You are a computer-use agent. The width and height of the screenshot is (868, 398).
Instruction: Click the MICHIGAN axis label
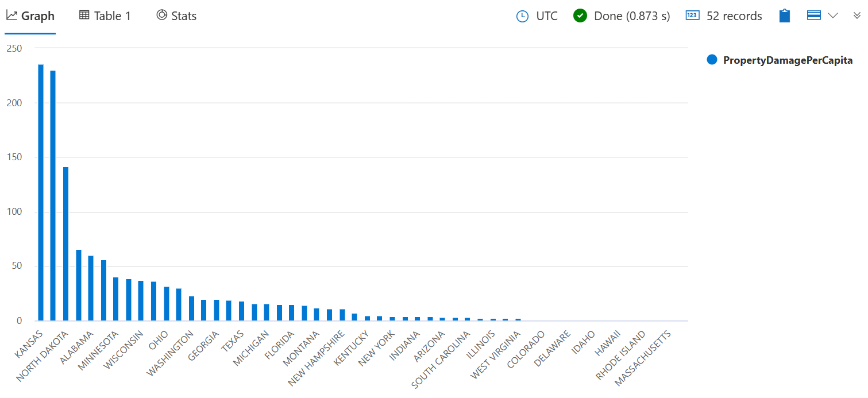click(x=252, y=347)
